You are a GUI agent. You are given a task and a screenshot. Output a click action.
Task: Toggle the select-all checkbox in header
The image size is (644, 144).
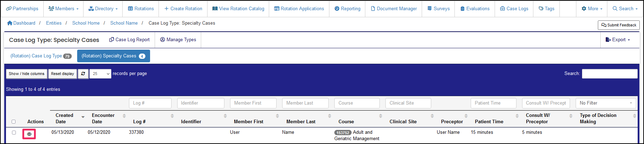click(14, 121)
